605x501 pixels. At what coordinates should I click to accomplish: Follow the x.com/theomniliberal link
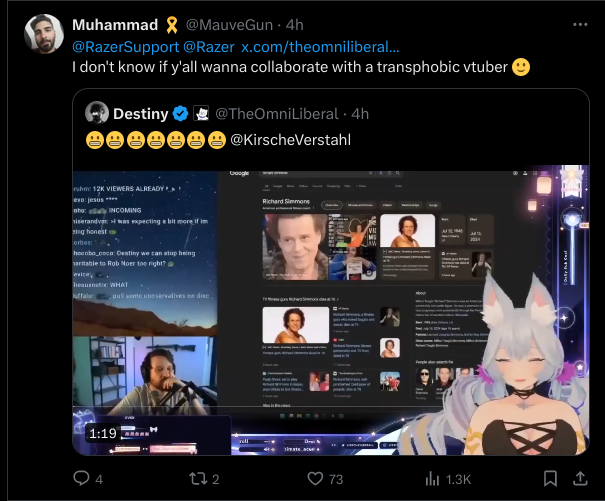[x=320, y=47]
